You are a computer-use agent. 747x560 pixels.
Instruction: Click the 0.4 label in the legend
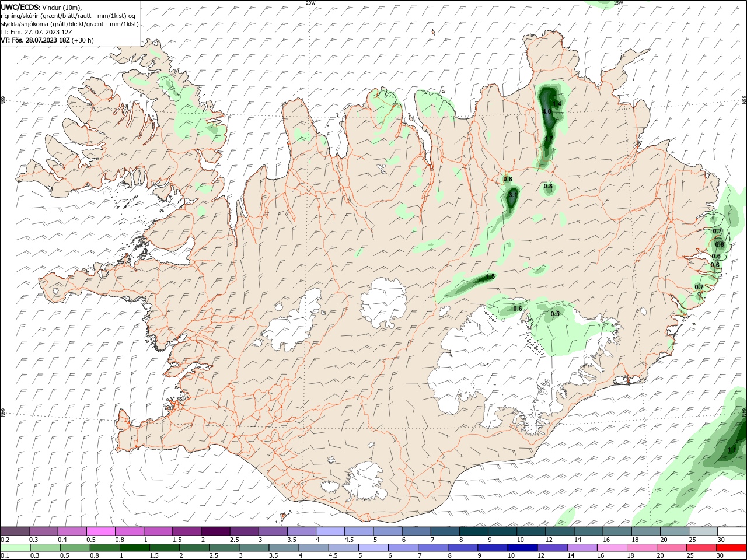[x=62, y=540]
